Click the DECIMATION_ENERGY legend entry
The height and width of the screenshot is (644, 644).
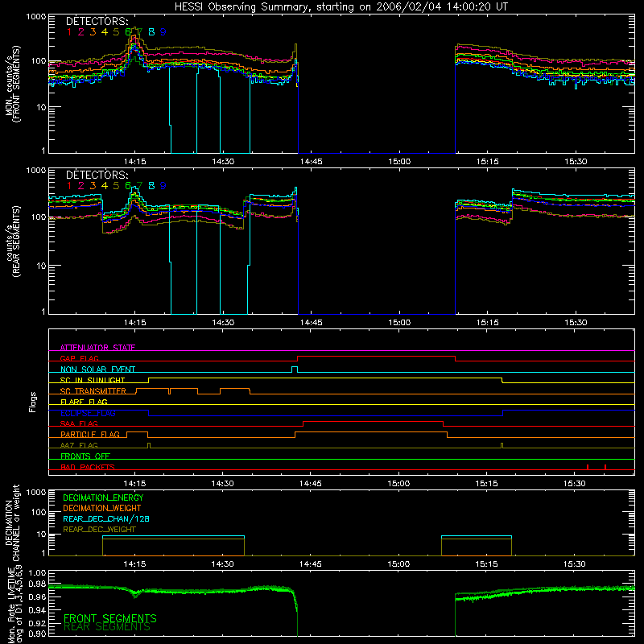click(x=103, y=497)
